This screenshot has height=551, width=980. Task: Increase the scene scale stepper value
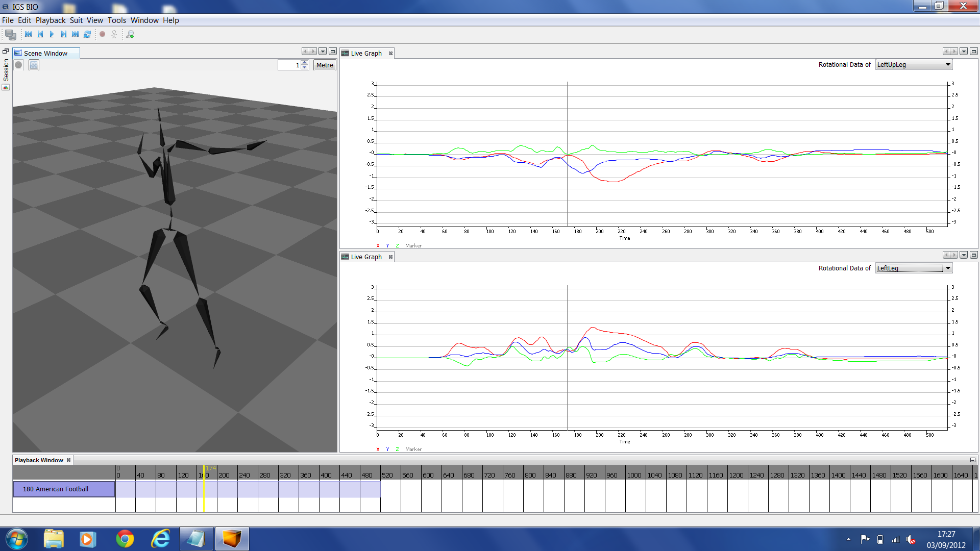pos(305,63)
